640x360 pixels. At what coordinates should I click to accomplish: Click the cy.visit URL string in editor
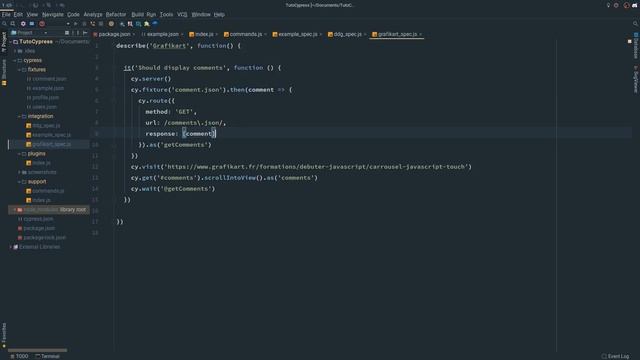tap(316, 167)
